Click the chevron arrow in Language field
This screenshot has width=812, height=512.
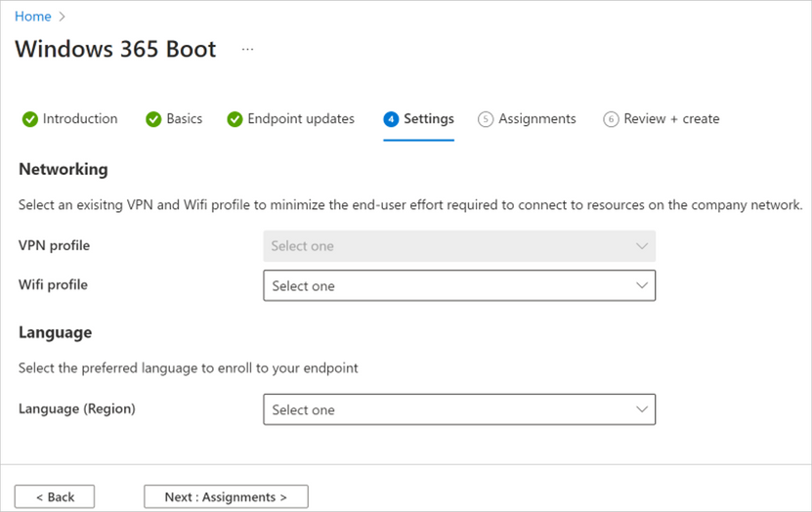[642, 409]
